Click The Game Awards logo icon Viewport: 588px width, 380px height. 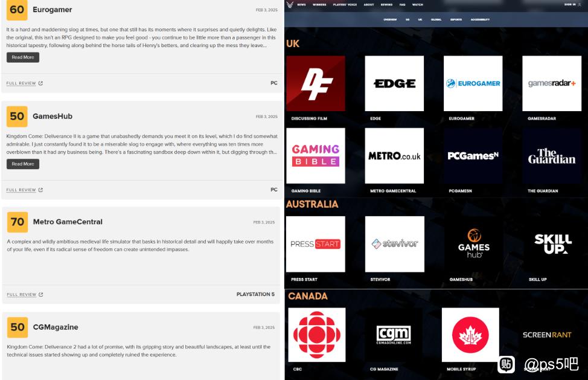click(x=290, y=4)
